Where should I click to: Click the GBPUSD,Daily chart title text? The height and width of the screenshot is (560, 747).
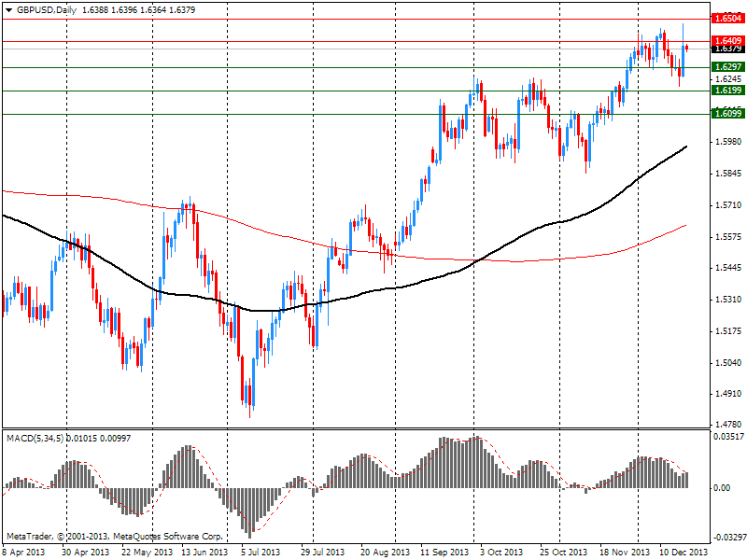click(x=46, y=10)
